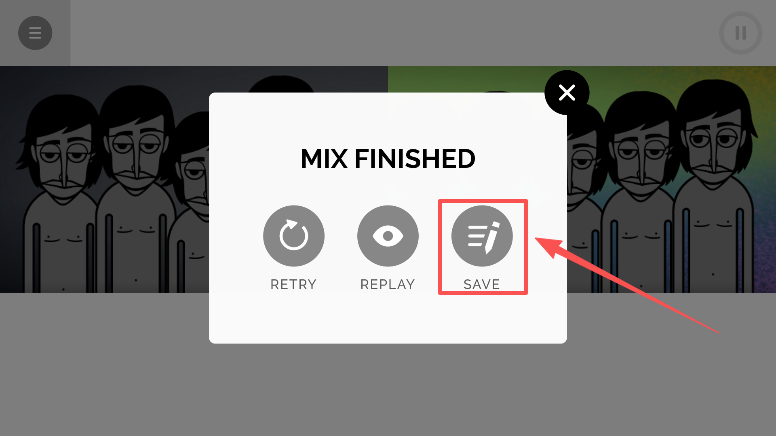
Task: Click the pause button icon
Action: pyautogui.click(x=740, y=33)
